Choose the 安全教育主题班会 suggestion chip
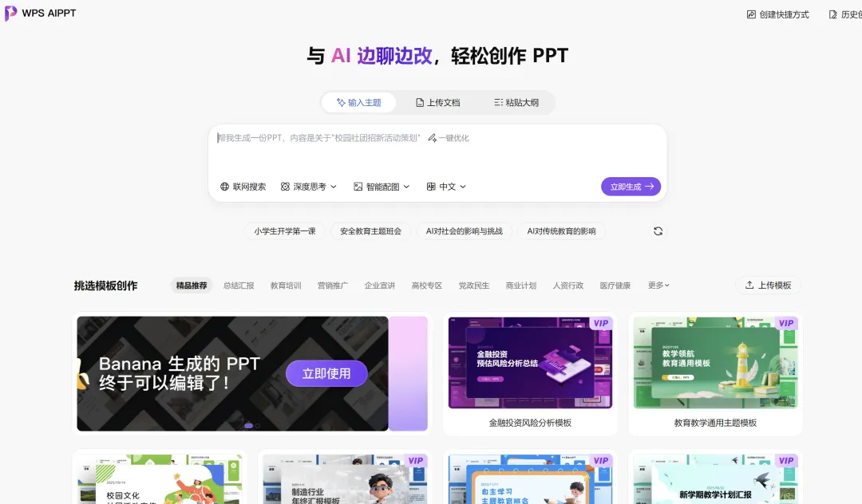 pos(370,231)
